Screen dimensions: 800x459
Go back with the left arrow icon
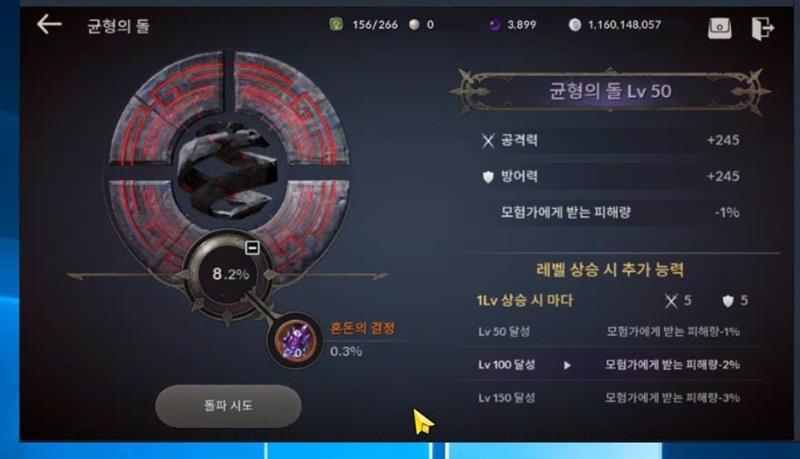(x=49, y=24)
